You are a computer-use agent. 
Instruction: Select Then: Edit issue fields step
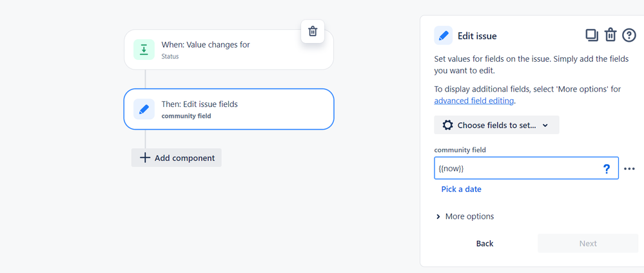tap(229, 109)
